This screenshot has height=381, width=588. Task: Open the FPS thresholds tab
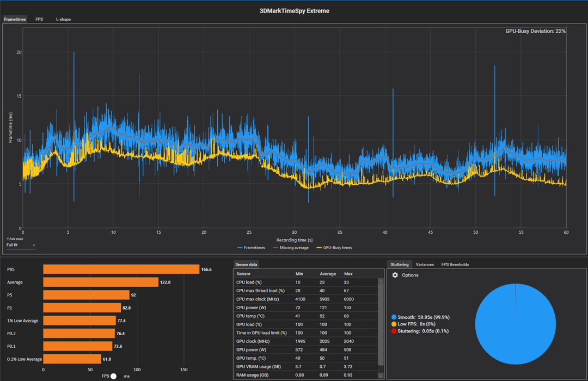coord(455,265)
